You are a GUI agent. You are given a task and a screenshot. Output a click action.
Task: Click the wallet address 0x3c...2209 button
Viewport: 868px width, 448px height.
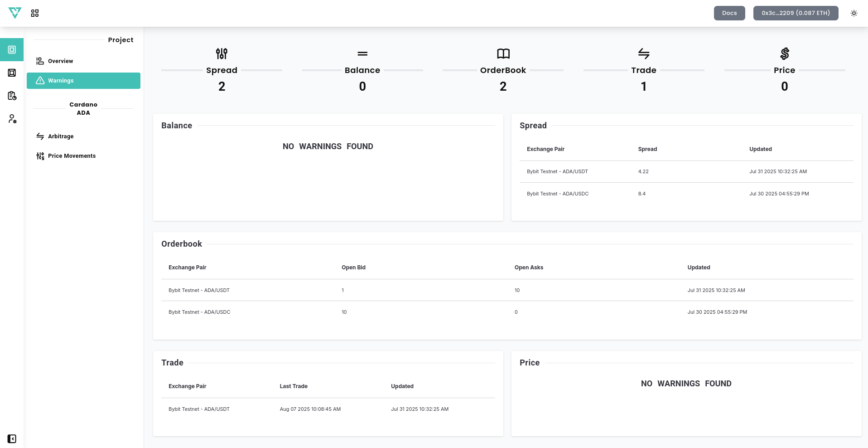[796, 13]
